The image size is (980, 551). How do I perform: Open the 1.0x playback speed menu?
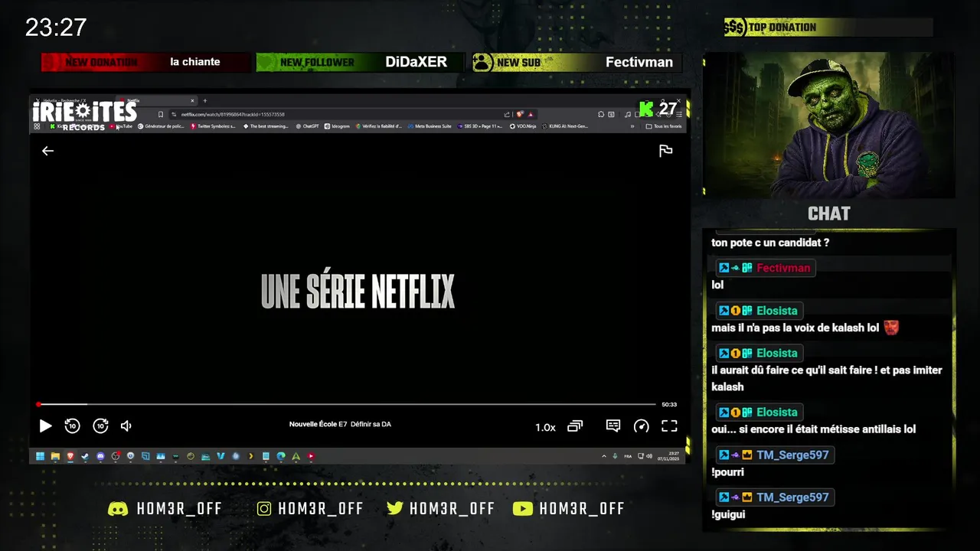[x=545, y=427]
